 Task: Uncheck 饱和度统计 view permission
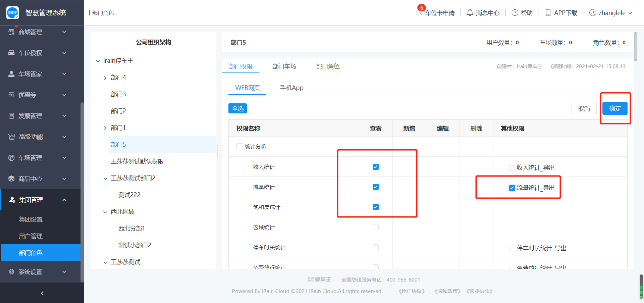[376, 207]
